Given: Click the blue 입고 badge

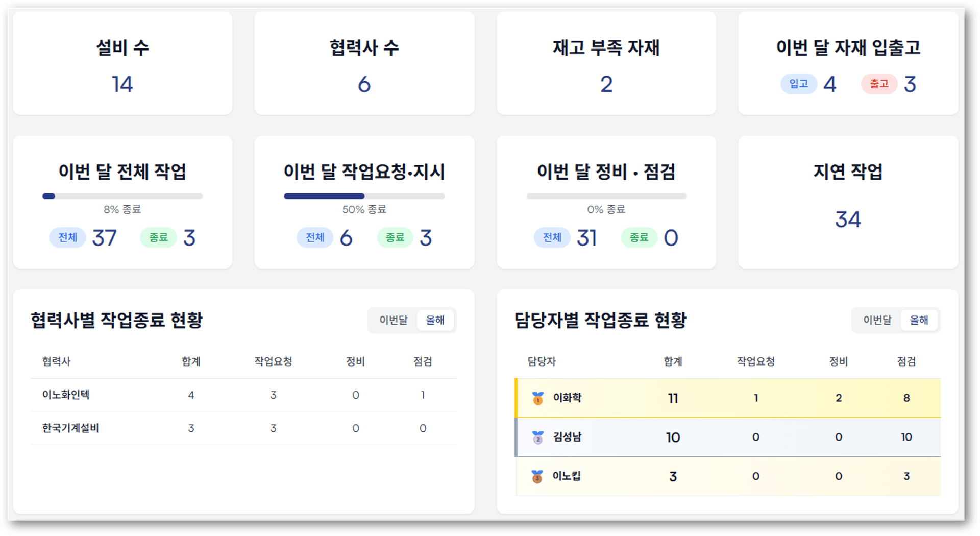Looking at the screenshot, I should pos(798,84).
